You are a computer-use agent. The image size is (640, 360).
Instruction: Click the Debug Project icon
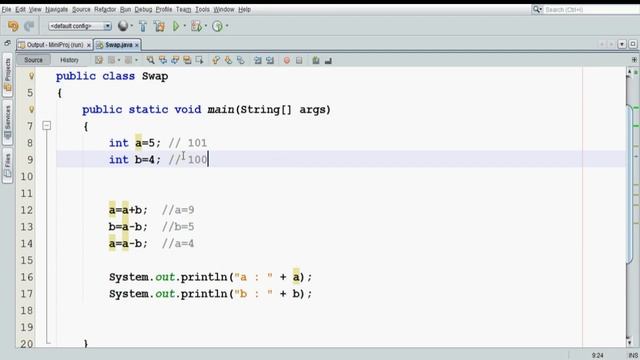click(x=197, y=26)
